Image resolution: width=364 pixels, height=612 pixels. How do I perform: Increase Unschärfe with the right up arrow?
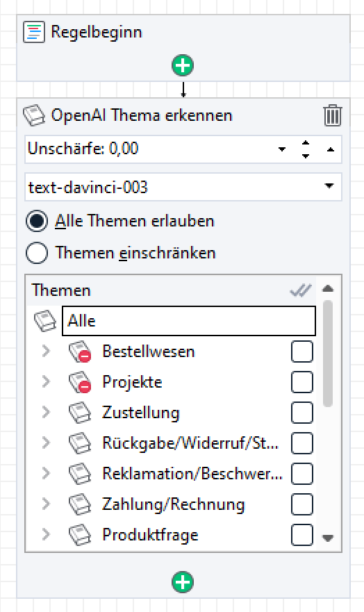click(x=331, y=149)
